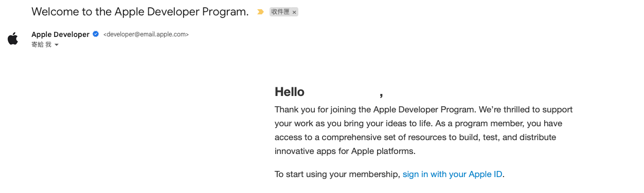Click the line starting 'access to a comprehensive set'
The image size is (644, 193).
click(x=415, y=137)
